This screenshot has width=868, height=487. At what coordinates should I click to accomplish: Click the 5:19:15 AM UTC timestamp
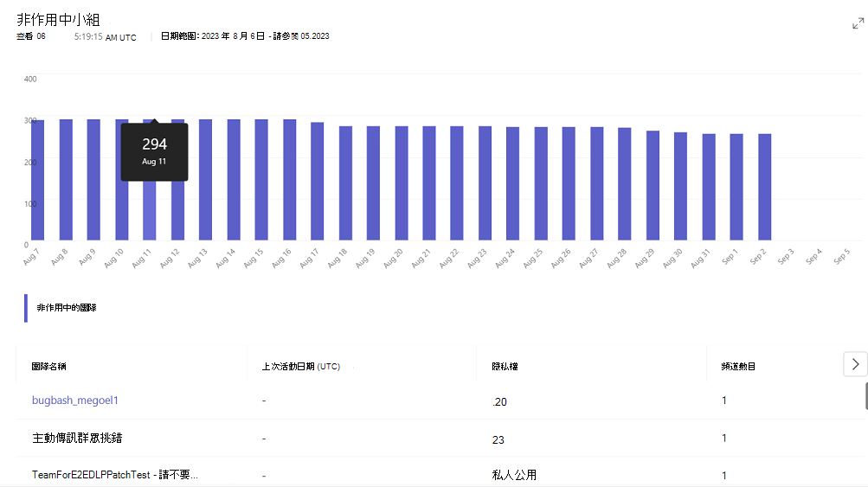pyautogui.click(x=106, y=37)
